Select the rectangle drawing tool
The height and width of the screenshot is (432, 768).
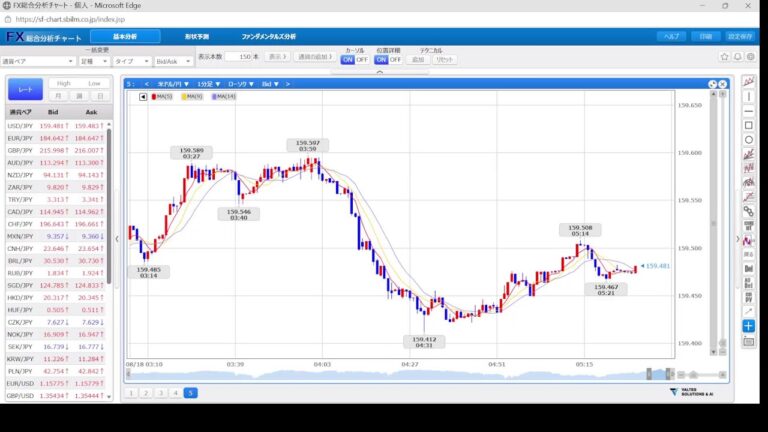[x=748, y=126]
